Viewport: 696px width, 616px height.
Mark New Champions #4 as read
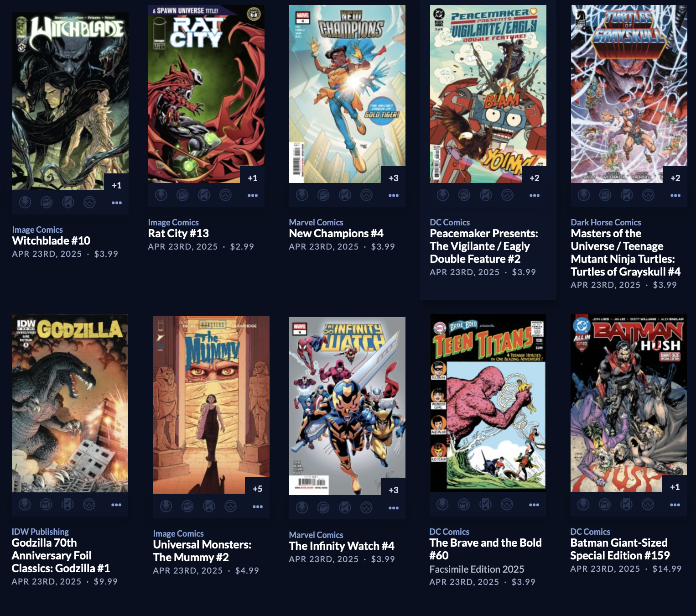tap(345, 195)
